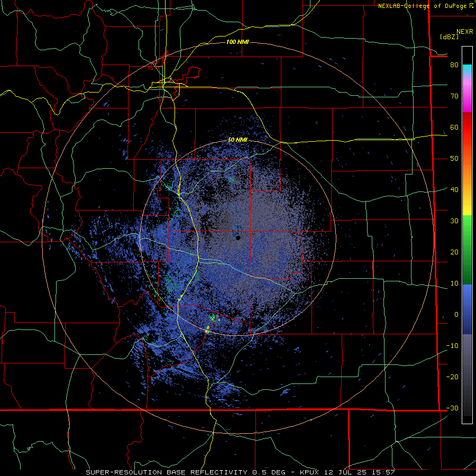Click the 50 NMI range ring label
Screen dimensions: 476x476
pyautogui.click(x=237, y=140)
